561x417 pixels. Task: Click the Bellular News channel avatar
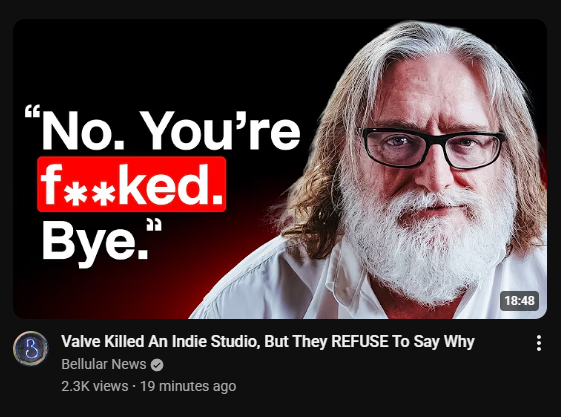coord(30,348)
